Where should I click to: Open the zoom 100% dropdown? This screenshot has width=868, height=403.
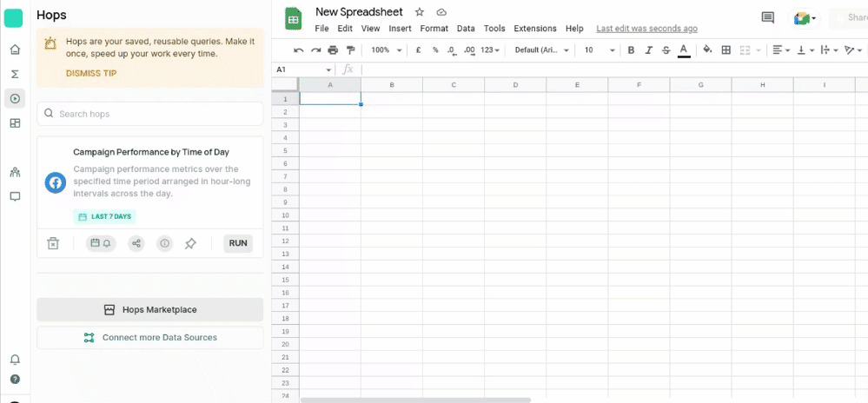pos(386,50)
